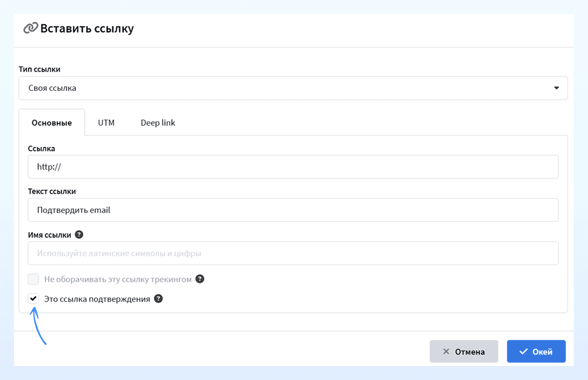Select the Основные tab
588x380 pixels.
[x=52, y=123]
